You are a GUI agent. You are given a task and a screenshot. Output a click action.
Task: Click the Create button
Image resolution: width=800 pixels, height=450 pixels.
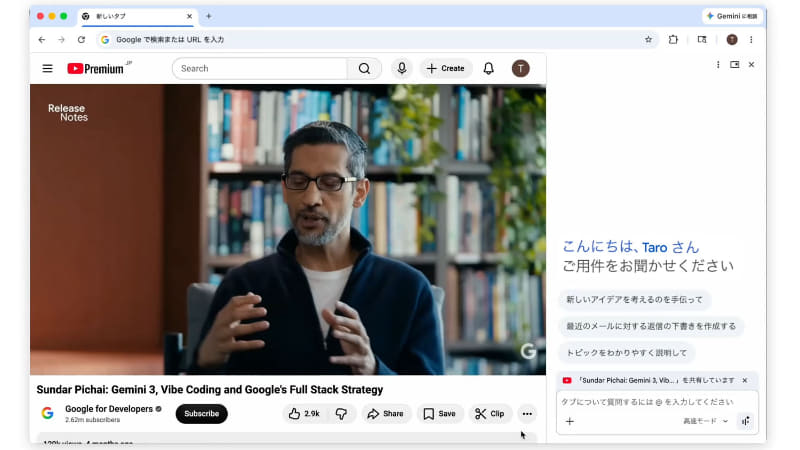(446, 68)
